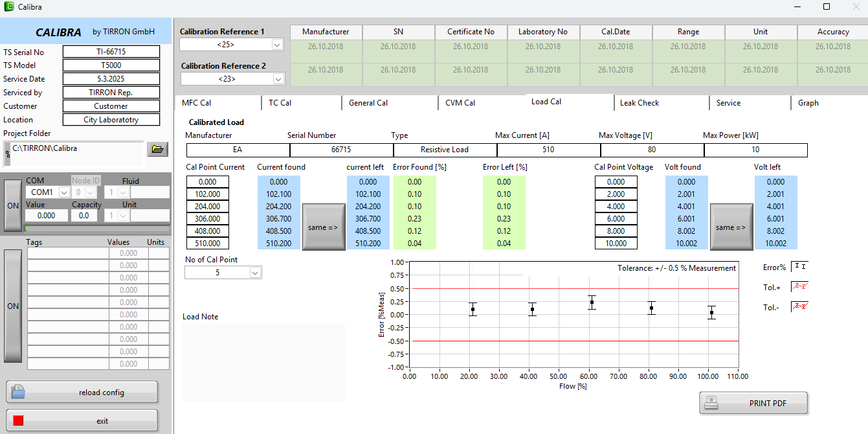This screenshot has width=868, height=434.
Task: Click the printer icon on PRINT PDF
Action: coord(712,403)
